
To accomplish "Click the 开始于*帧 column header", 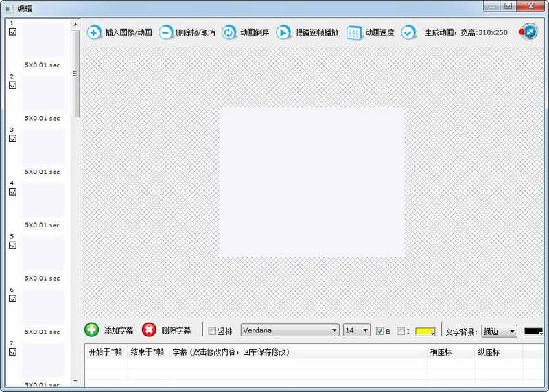I will coord(106,352).
